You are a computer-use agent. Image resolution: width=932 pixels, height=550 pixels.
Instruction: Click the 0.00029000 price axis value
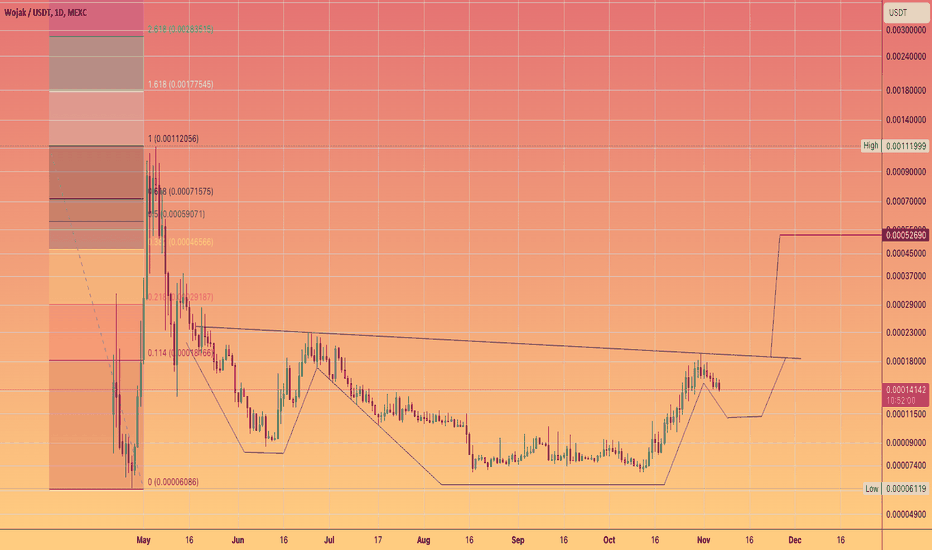[906, 304]
